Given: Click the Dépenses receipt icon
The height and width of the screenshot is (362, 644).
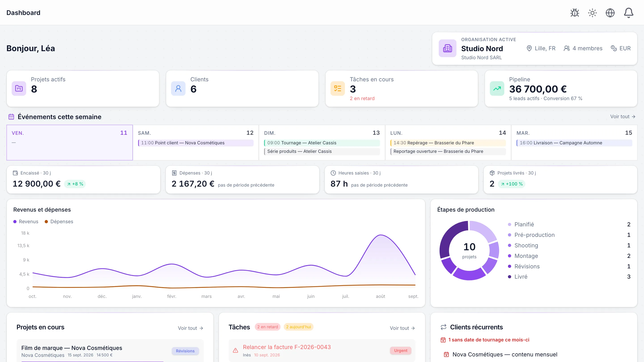Looking at the screenshot, I should [x=174, y=173].
